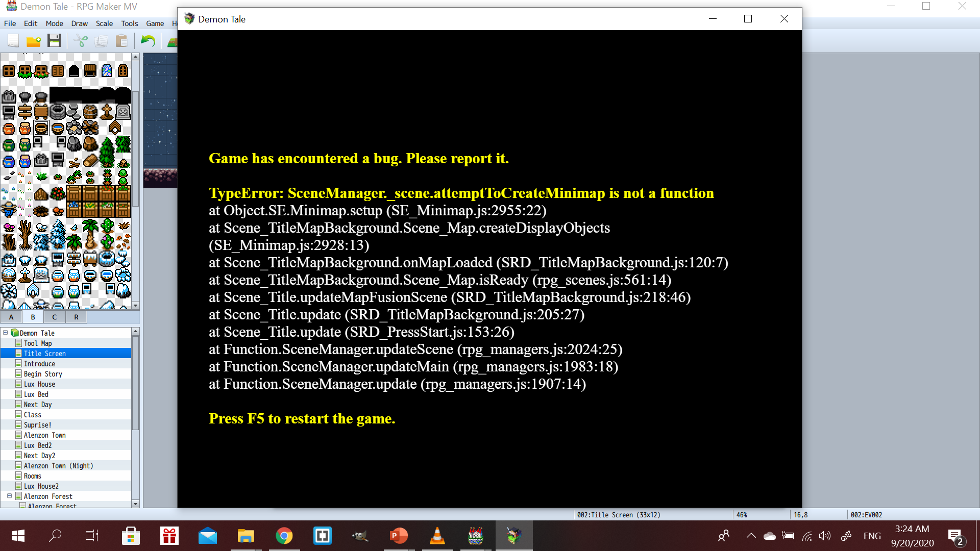Open Google Chrome from the taskbar
This screenshot has width=980, height=551.
pyautogui.click(x=284, y=536)
